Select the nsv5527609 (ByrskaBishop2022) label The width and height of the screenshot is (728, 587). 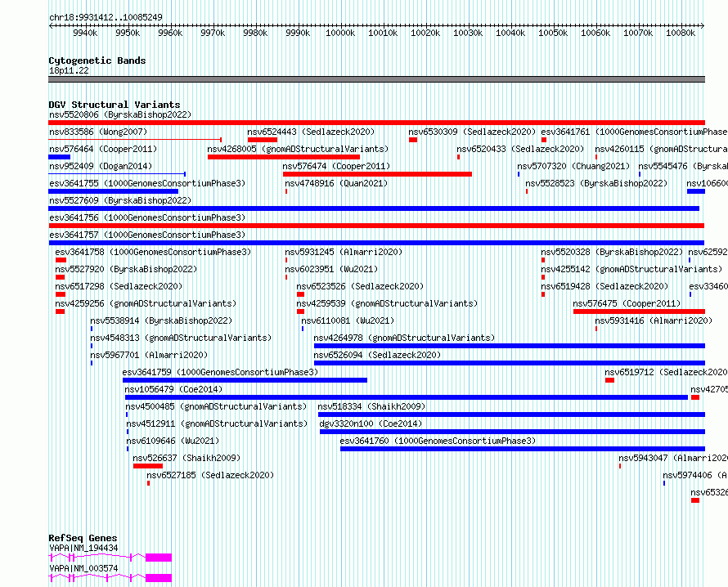[x=120, y=200]
